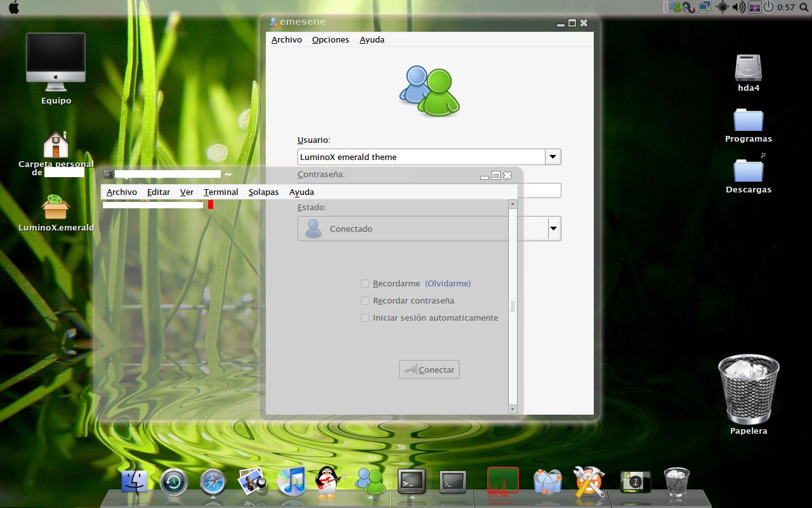
Task: Launch the Safari compass icon in dock
Action: coord(213,482)
